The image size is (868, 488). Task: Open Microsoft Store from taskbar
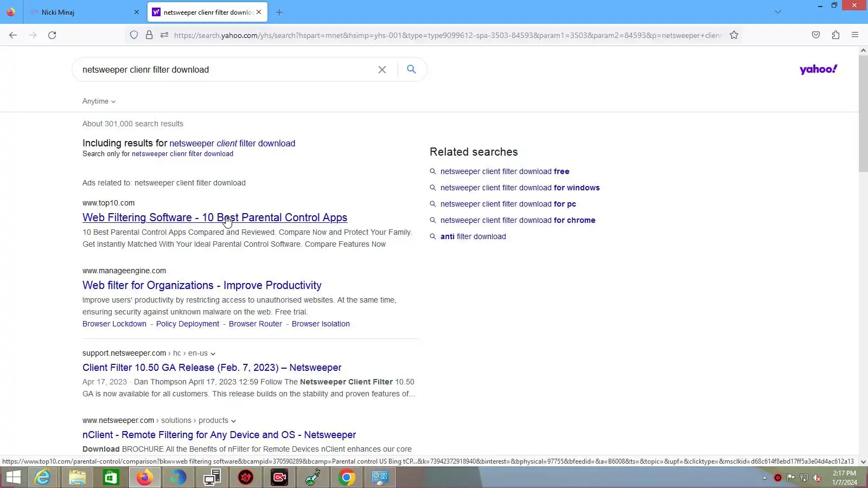point(111,478)
